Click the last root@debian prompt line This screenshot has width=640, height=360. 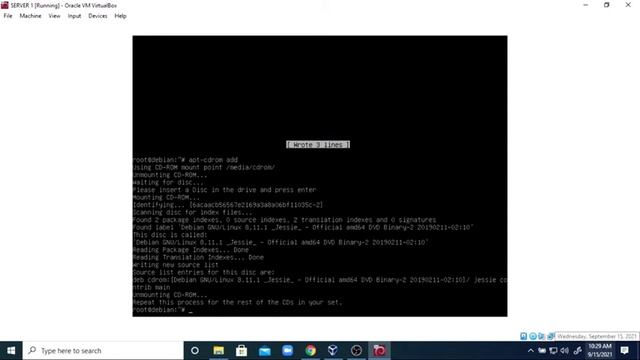click(x=162, y=310)
